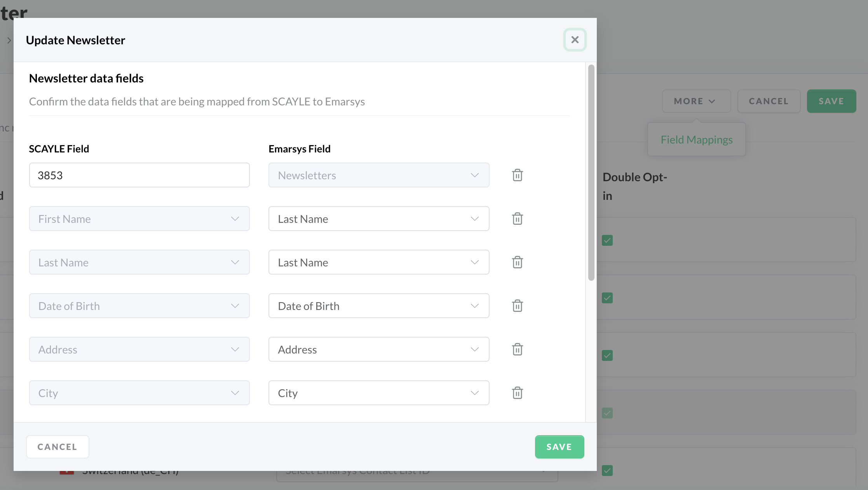The height and width of the screenshot is (490, 868).
Task: Open the First Name SCAYLE field dropdown
Action: pos(139,219)
